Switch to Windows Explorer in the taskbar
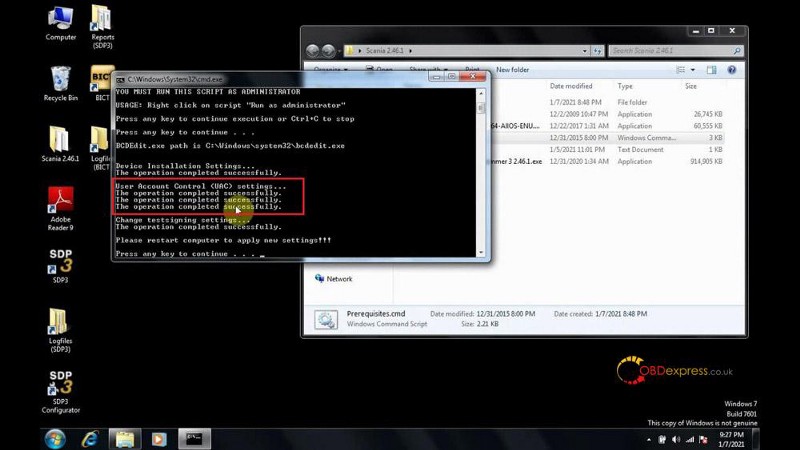 [x=124, y=439]
